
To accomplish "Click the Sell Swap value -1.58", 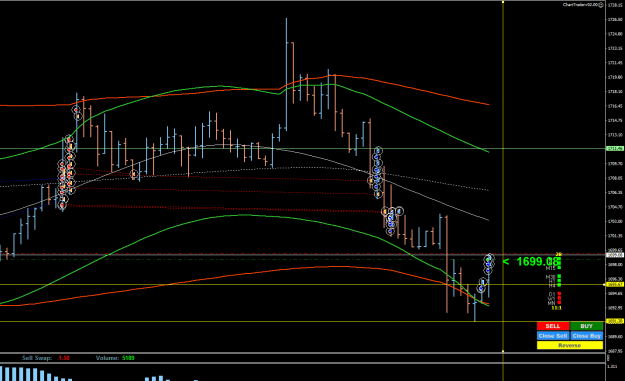I will (x=63, y=358).
